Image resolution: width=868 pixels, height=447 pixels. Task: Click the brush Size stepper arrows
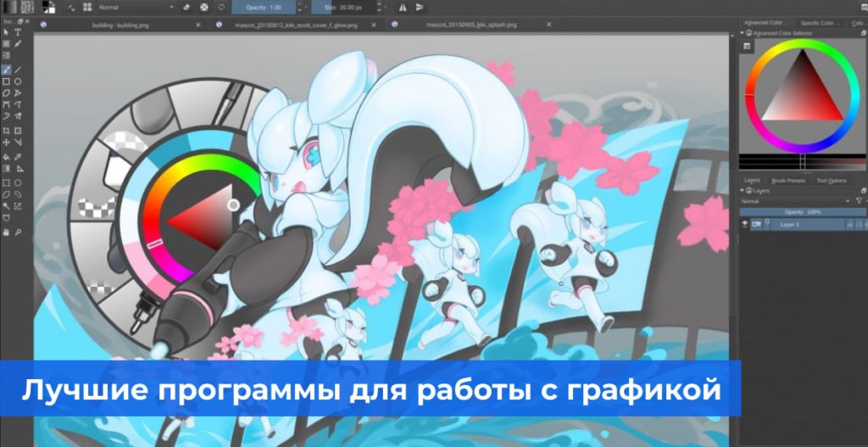(x=379, y=7)
